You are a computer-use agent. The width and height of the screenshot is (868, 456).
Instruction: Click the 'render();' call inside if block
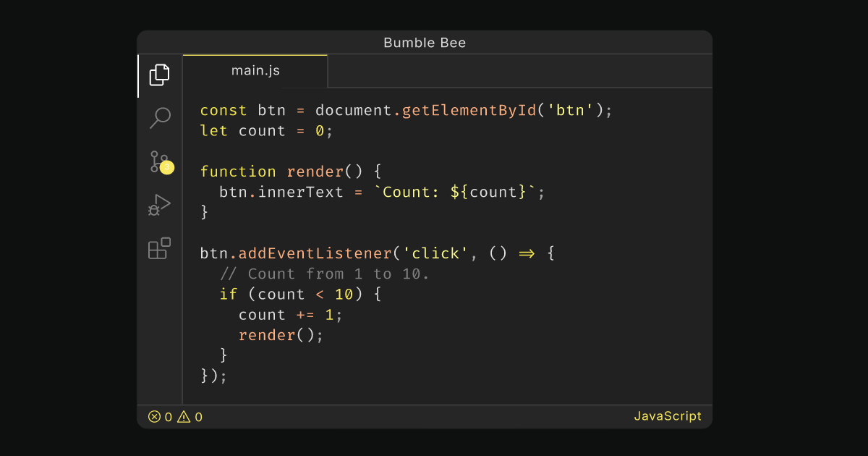pos(281,335)
